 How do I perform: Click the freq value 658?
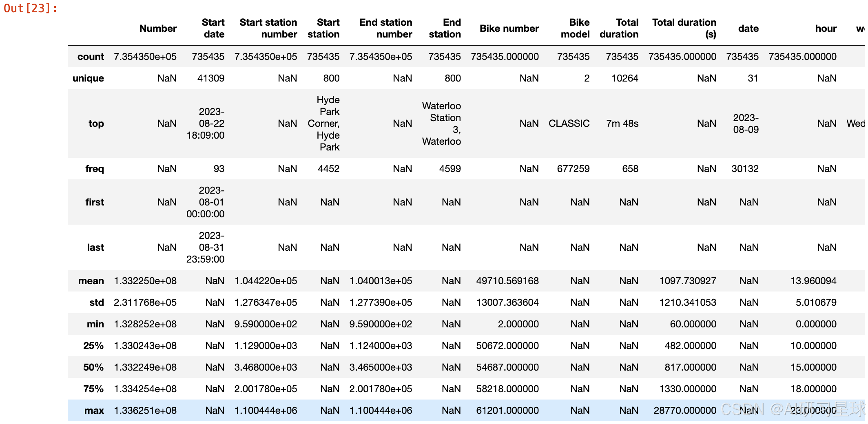[630, 169]
